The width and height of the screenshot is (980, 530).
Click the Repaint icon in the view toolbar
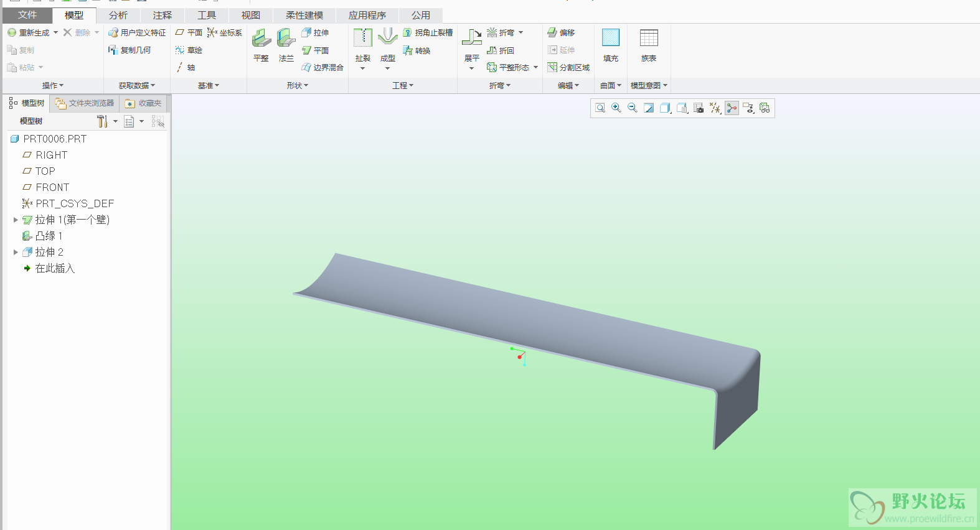pyautogui.click(x=649, y=108)
